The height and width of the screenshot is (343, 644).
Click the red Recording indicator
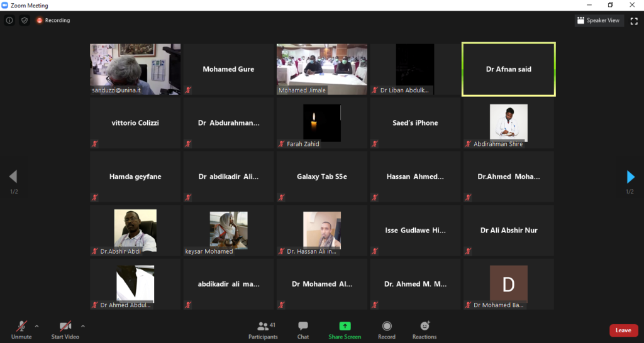[53, 20]
